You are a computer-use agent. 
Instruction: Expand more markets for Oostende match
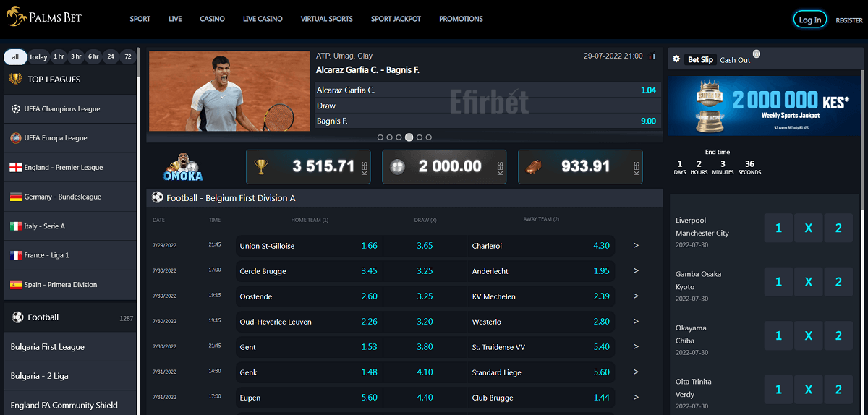(636, 296)
